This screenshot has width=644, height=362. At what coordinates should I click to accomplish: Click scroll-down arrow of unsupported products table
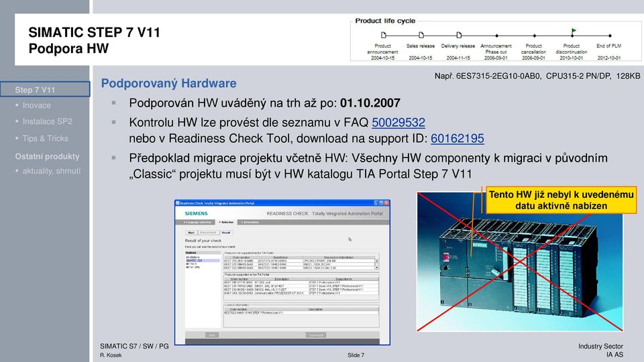tap(376, 267)
